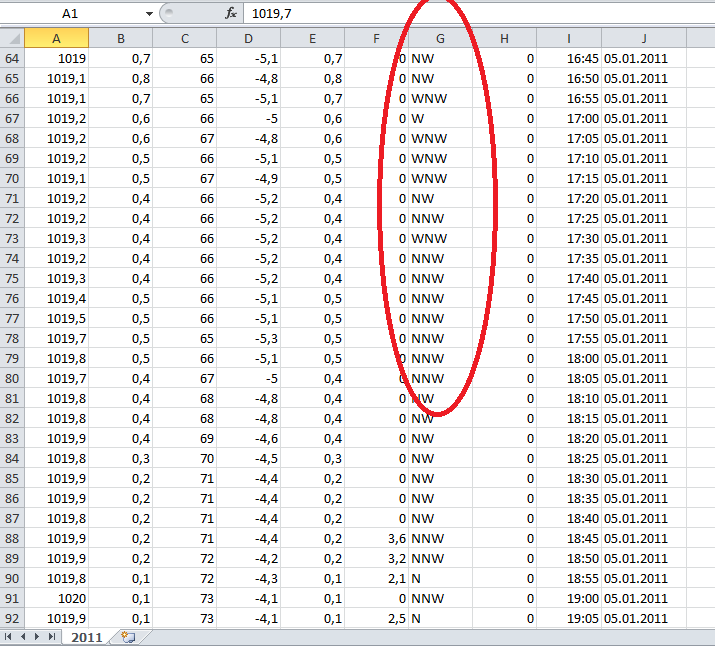
Task: Click cell A77 with value 1019,5
Action: pyautogui.click(x=57, y=319)
